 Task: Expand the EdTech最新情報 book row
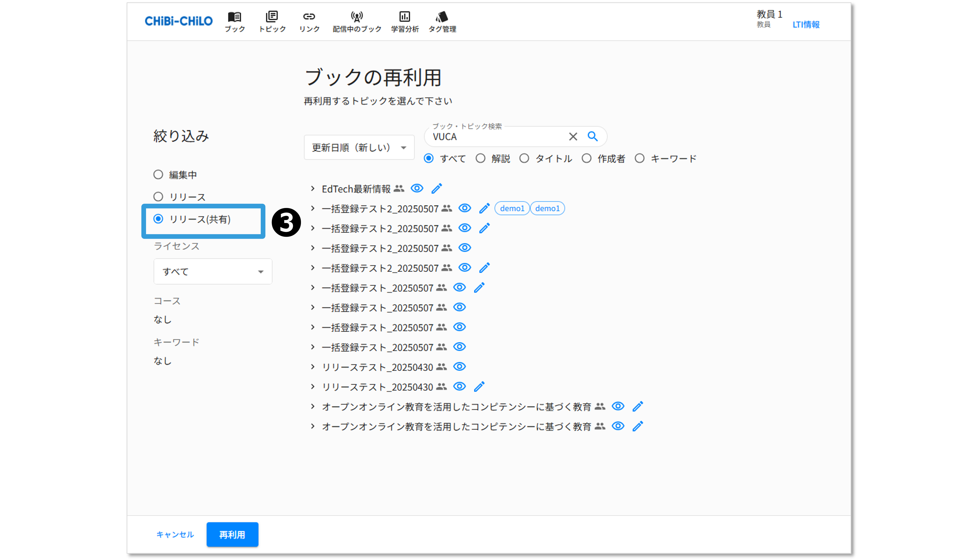point(313,189)
